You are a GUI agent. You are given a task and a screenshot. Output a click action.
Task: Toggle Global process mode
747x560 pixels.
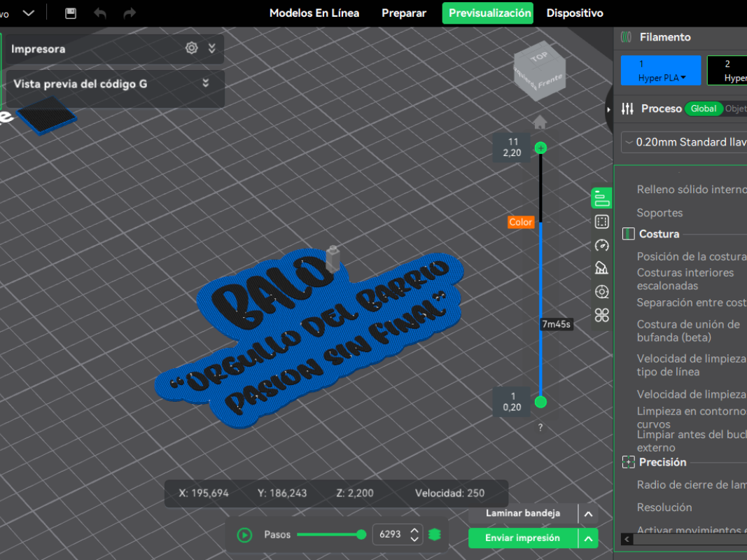(x=703, y=108)
